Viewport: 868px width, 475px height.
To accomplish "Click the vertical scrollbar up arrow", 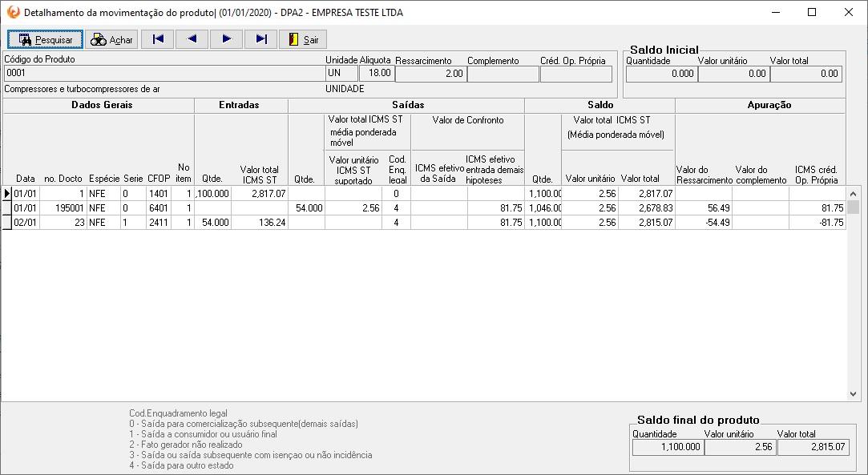I will click(853, 194).
